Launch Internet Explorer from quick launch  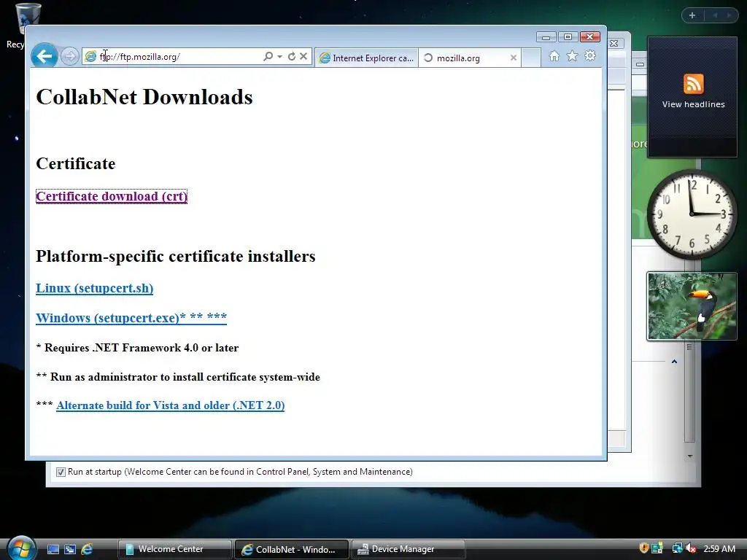[x=87, y=550]
